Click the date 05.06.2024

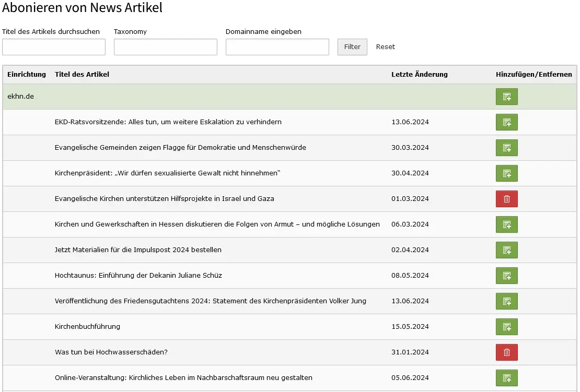click(410, 377)
